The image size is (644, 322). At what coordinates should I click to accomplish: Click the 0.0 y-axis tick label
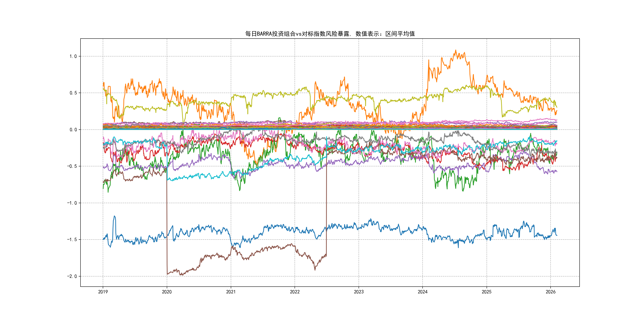tap(73, 130)
